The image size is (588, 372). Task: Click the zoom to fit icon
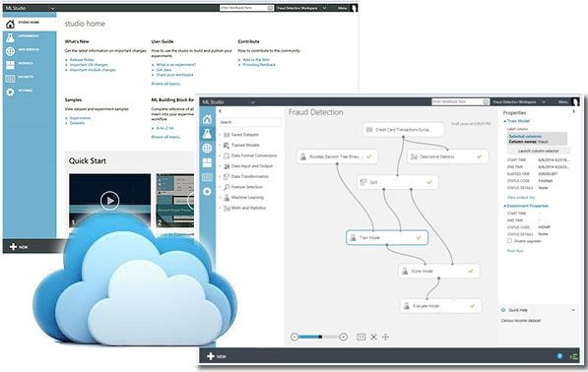374,337
